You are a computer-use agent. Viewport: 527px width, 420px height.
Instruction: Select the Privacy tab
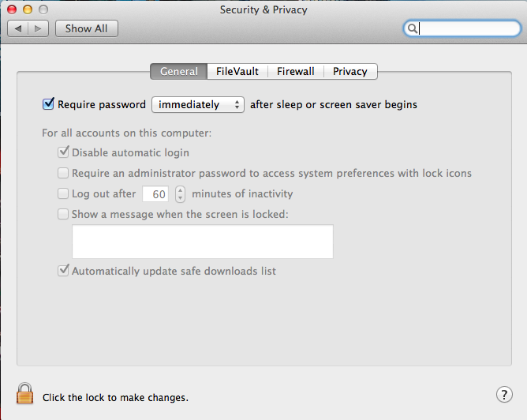[x=349, y=71]
